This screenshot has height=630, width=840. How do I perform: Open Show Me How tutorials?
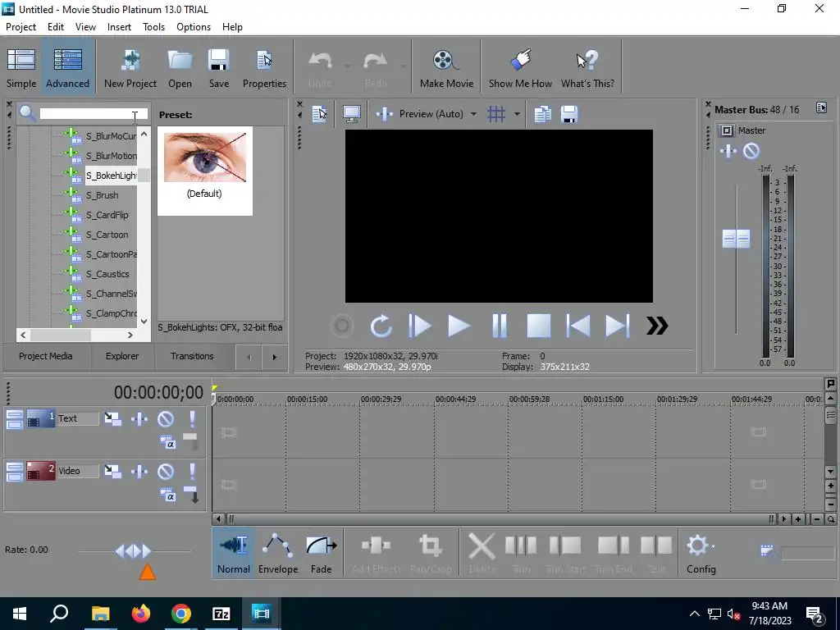pos(520,67)
